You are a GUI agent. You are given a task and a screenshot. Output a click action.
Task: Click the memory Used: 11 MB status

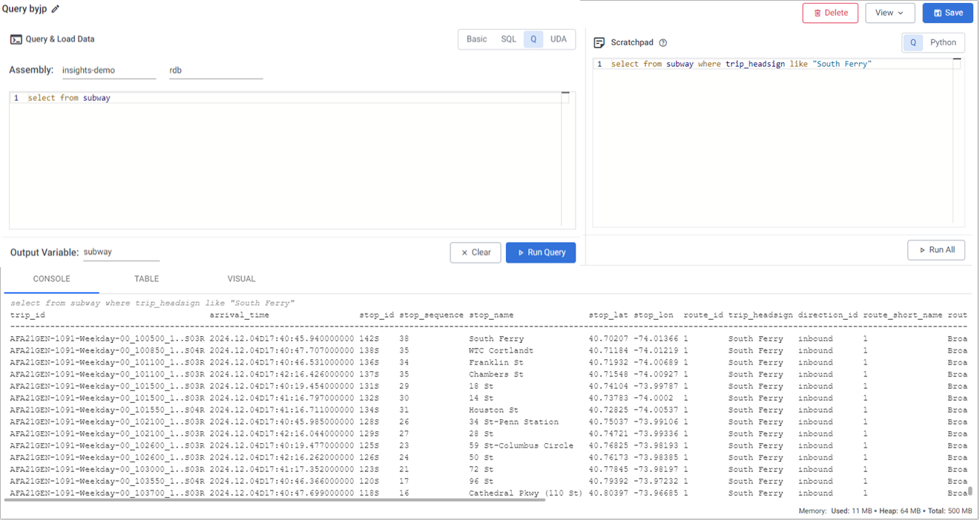coord(850,511)
